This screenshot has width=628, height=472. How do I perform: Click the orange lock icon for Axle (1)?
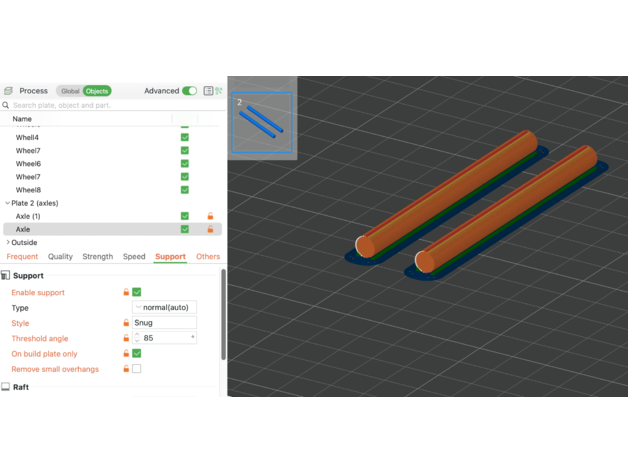click(x=210, y=216)
